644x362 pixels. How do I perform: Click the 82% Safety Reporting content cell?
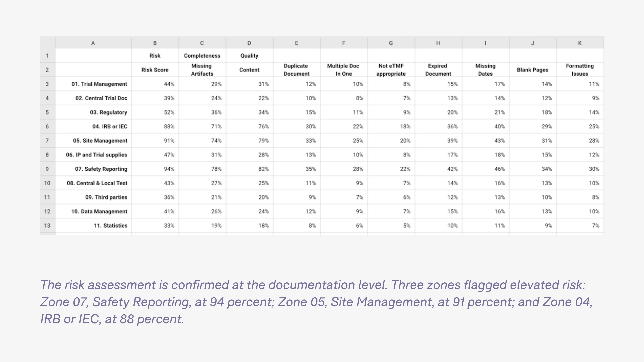tap(250, 169)
